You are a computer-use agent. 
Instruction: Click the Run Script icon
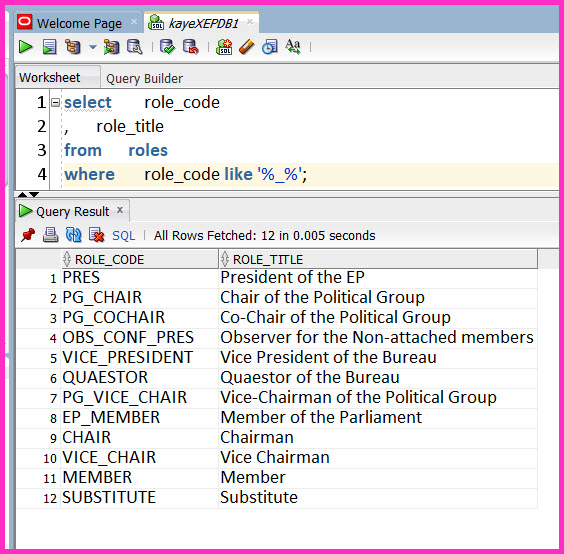coord(49,47)
